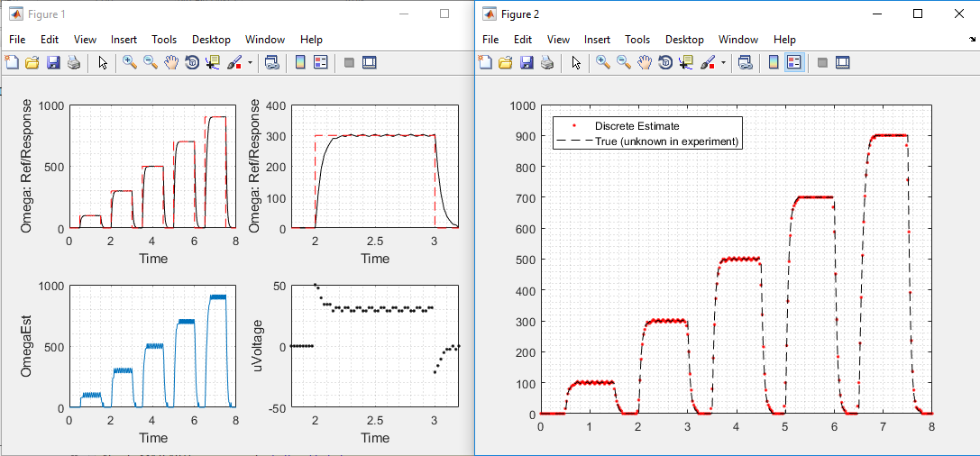This screenshot has width=980, height=456.
Task: Pick the Data Cursor tool in Figure 2
Action: [x=685, y=62]
